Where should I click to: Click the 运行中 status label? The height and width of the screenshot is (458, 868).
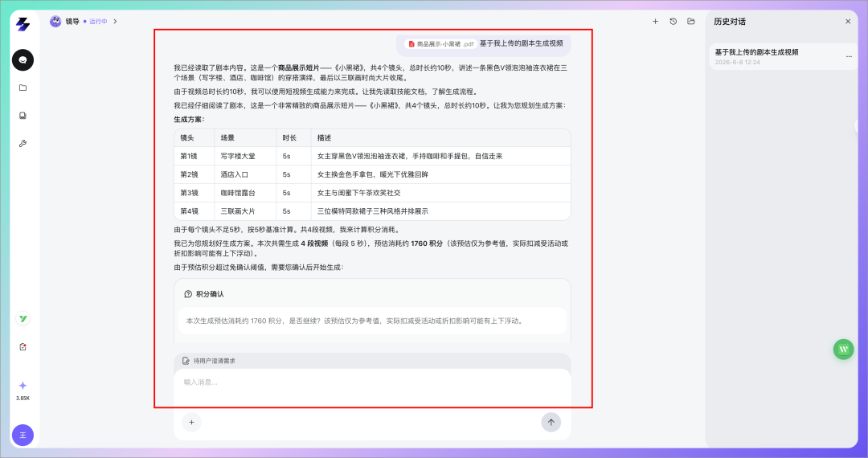pos(99,21)
